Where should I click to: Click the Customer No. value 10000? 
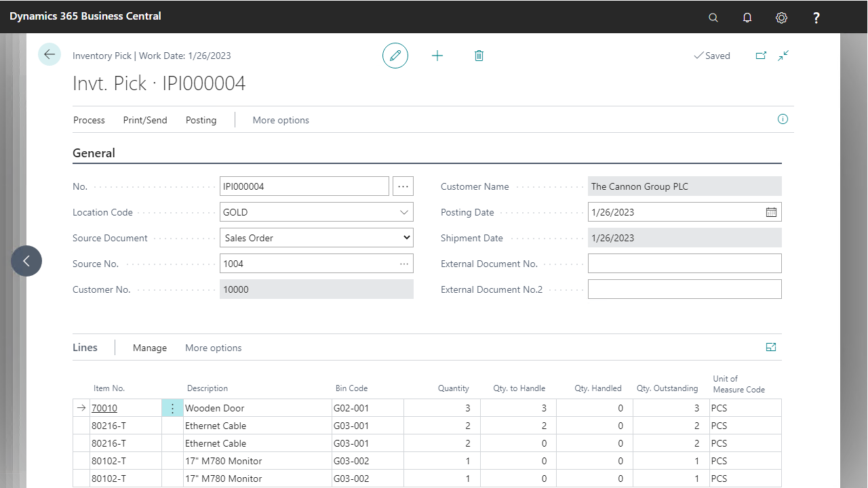tap(317, 289)
